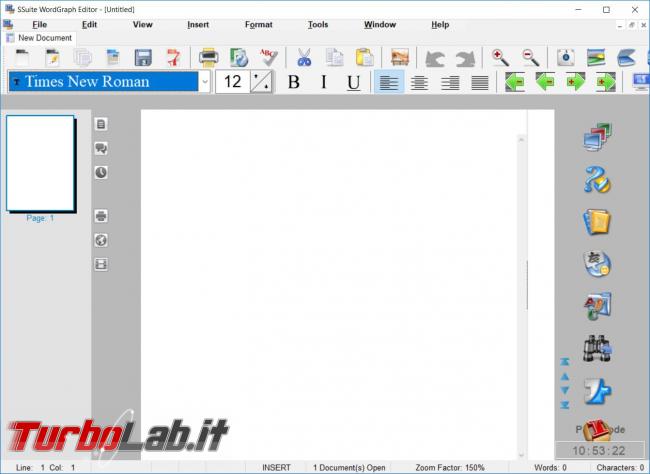650x474 pixels.
Task: Click the 10:53:22 clock display
Action: pos(599,451)
